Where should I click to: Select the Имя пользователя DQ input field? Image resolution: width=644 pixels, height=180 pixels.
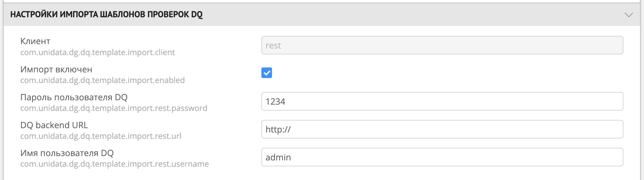click(x=442, y=157)
